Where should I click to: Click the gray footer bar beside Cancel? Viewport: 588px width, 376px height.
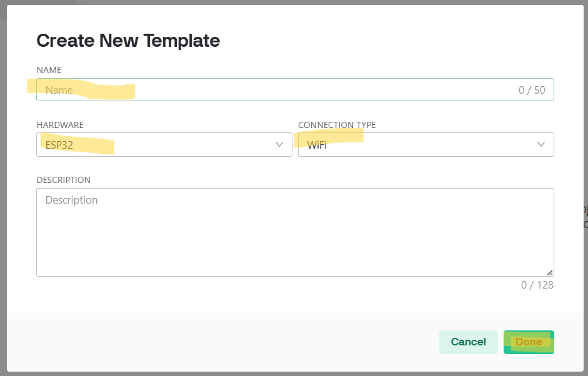[219, 342]
